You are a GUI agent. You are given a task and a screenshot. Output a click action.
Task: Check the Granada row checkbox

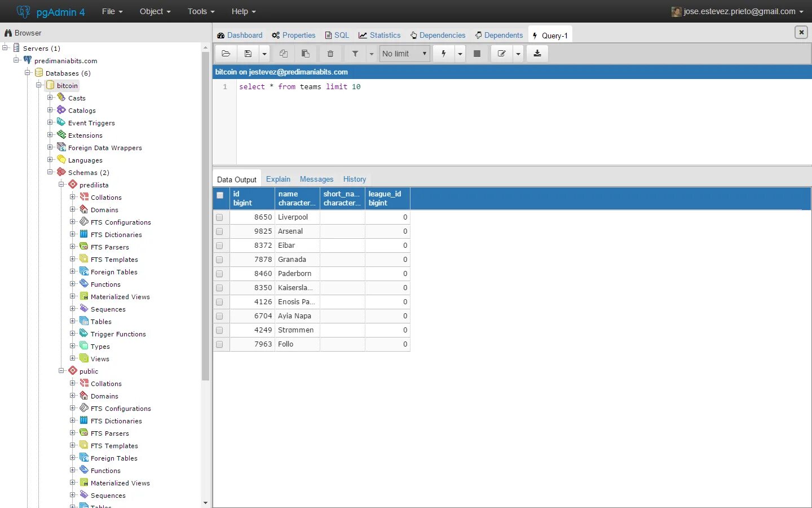tap(219, 260)
